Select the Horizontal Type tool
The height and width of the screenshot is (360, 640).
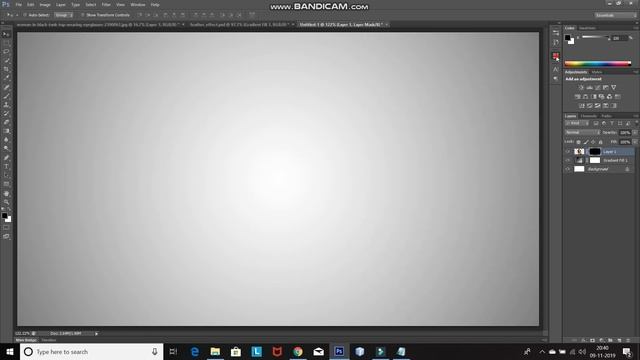click(6, 167)
